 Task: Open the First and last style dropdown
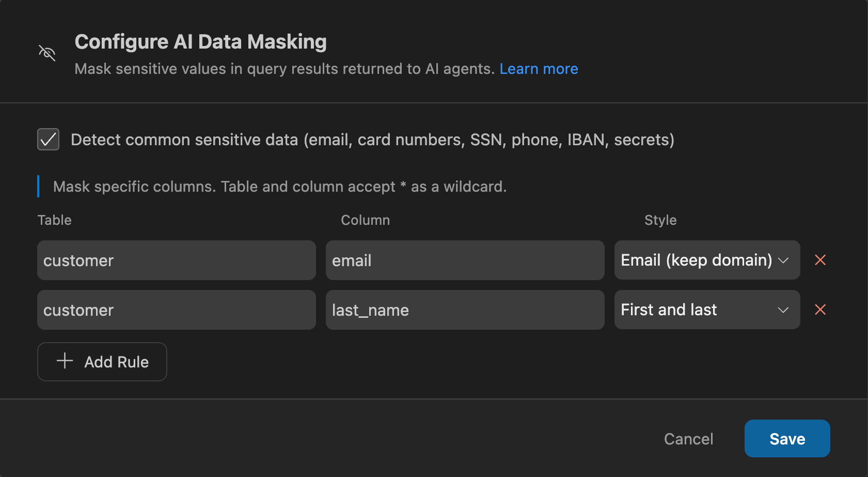coord(707,310)
